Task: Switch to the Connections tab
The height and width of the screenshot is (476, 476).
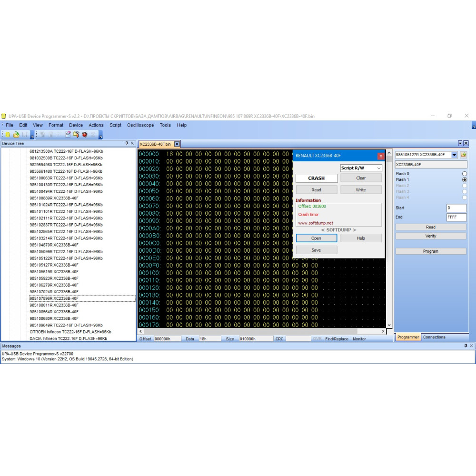Action: [x=434, y=337]
